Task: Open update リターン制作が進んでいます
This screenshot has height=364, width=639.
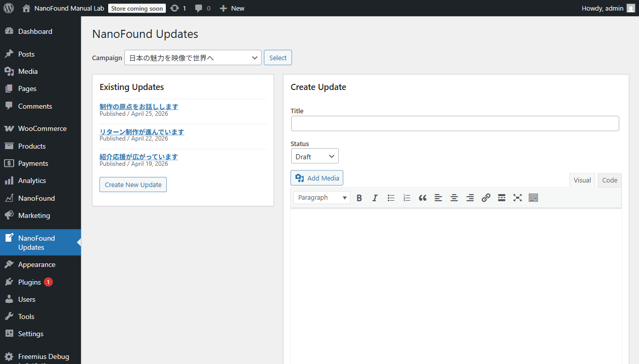Action: (142, 132)
